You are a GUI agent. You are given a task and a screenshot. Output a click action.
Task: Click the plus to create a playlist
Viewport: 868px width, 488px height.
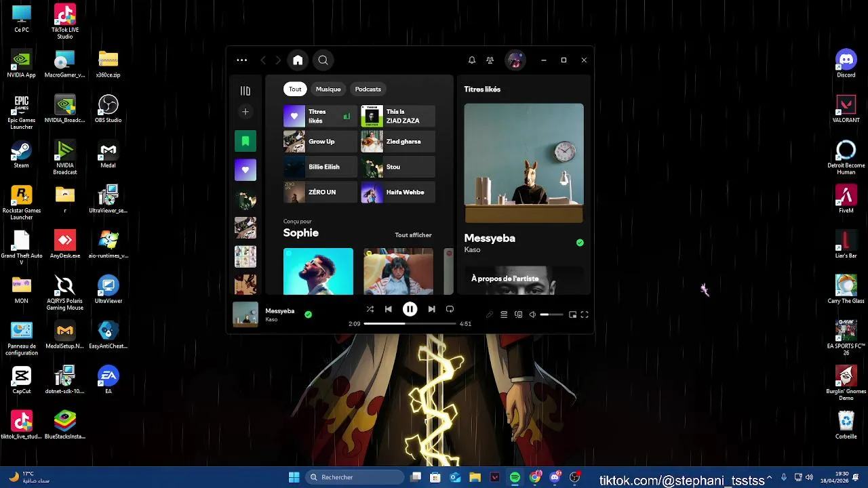click(x=245, y=112)
